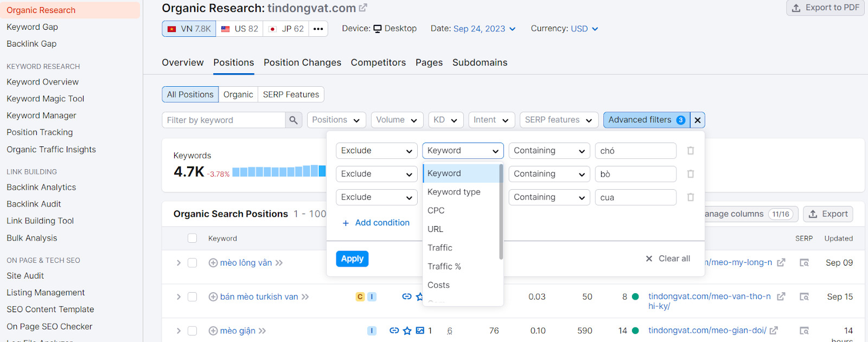Select the SERP Features filter tab

tap(291, 94)
